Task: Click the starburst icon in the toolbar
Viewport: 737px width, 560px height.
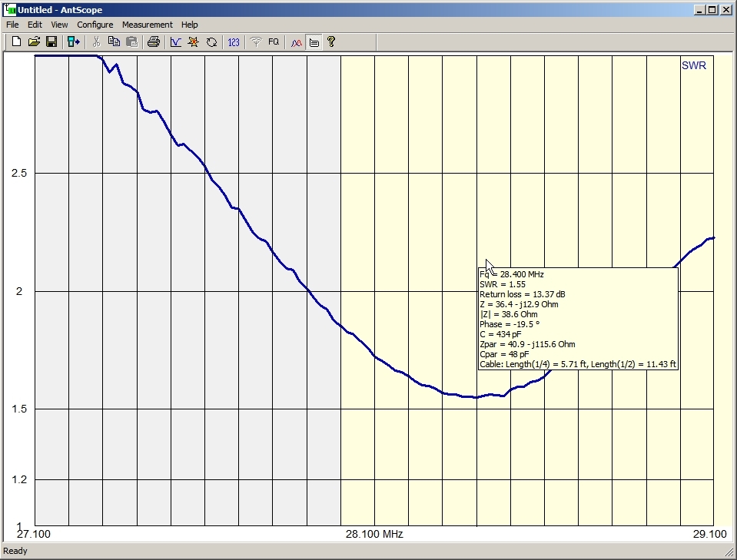Action: coord(194,41)
